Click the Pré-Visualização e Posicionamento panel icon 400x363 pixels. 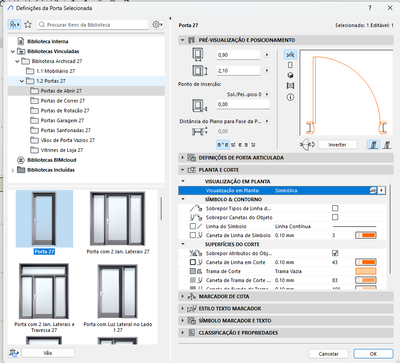pos(191,40)
